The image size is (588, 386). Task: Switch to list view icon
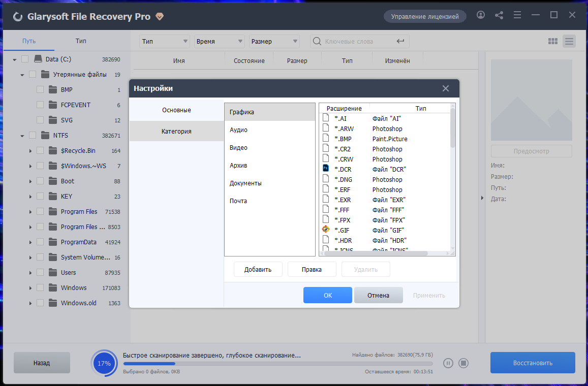[x=569, y=41]
